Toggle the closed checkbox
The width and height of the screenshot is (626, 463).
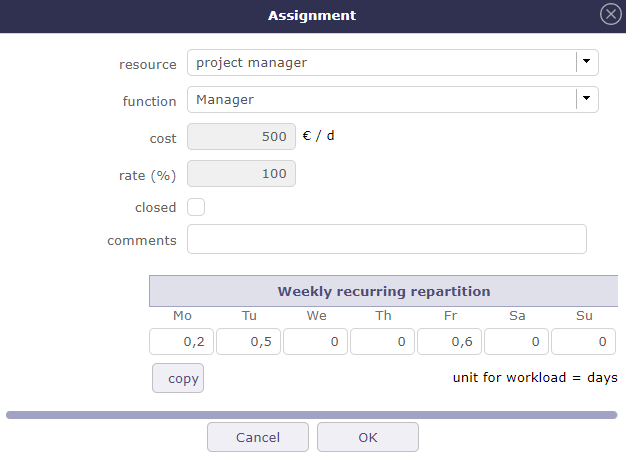(196, 207)
